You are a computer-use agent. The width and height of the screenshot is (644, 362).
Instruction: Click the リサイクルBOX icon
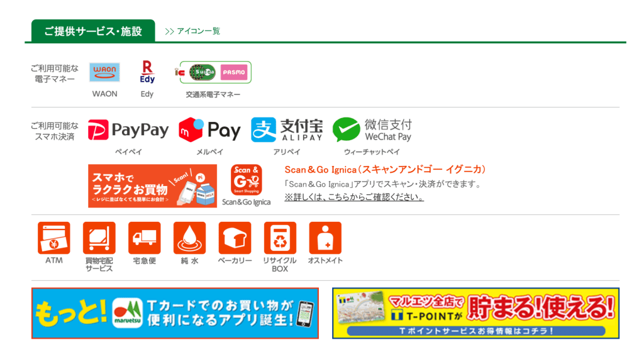coord(280,238)
